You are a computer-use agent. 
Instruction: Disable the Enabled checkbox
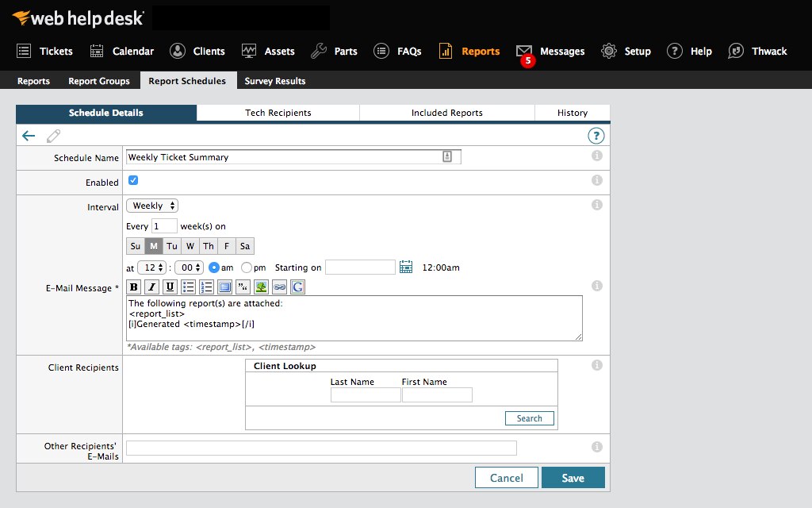point(133,180)
